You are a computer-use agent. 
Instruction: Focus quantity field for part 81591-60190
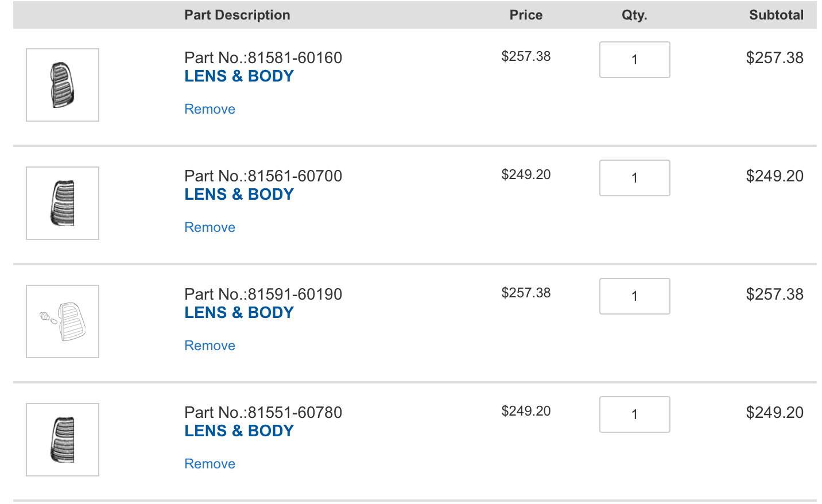pyautogui.click(x=634, y=296)
